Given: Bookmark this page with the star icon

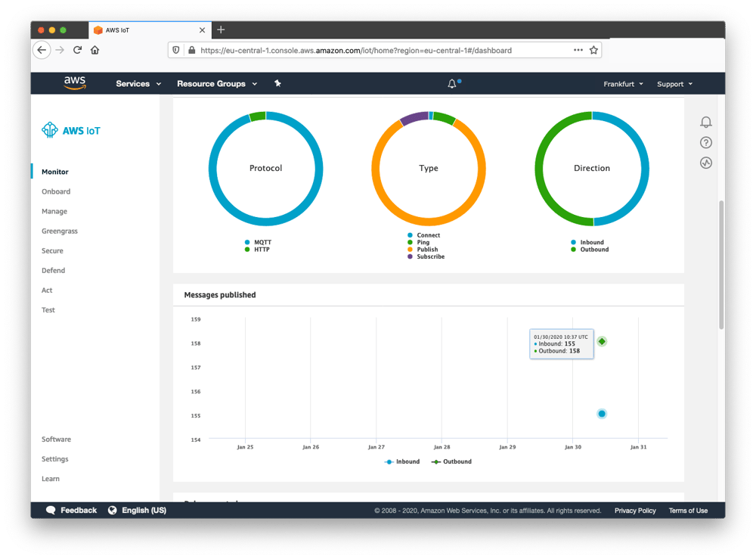Looking at the screenshot, I should pyautogui.click(x=593, y=50).
